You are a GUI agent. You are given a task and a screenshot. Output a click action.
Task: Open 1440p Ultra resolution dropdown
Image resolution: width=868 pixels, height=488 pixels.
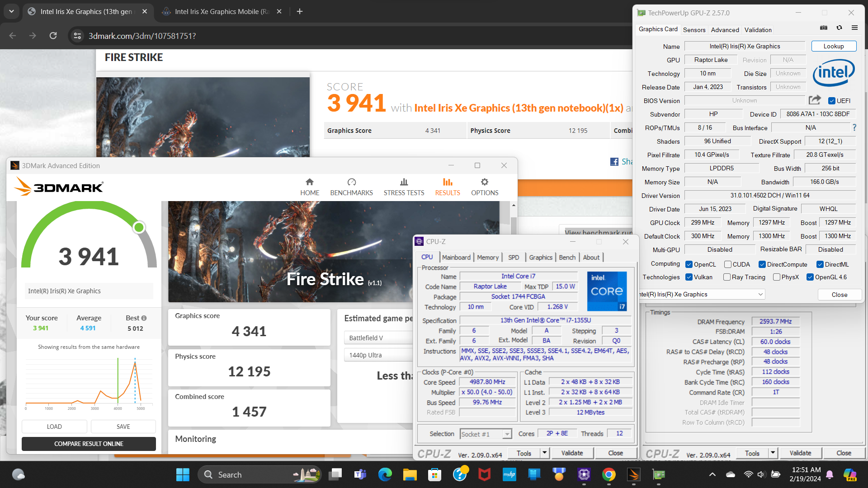(379, 355)
